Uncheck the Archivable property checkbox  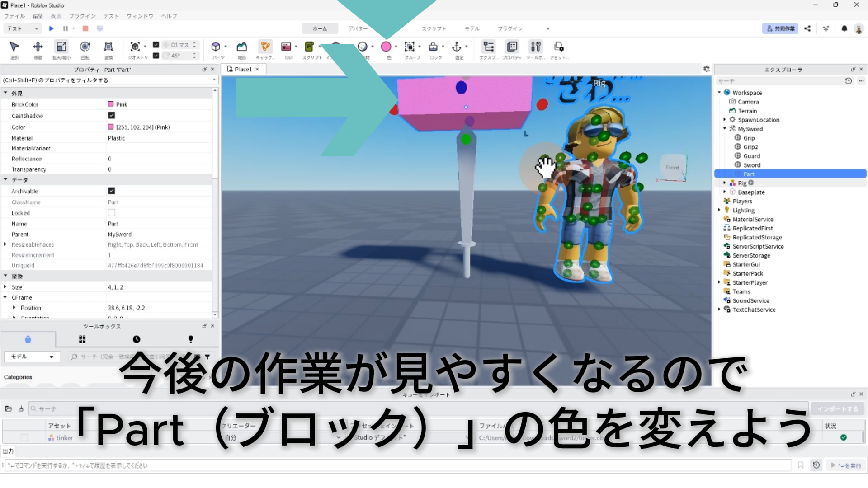pos(112,191)
